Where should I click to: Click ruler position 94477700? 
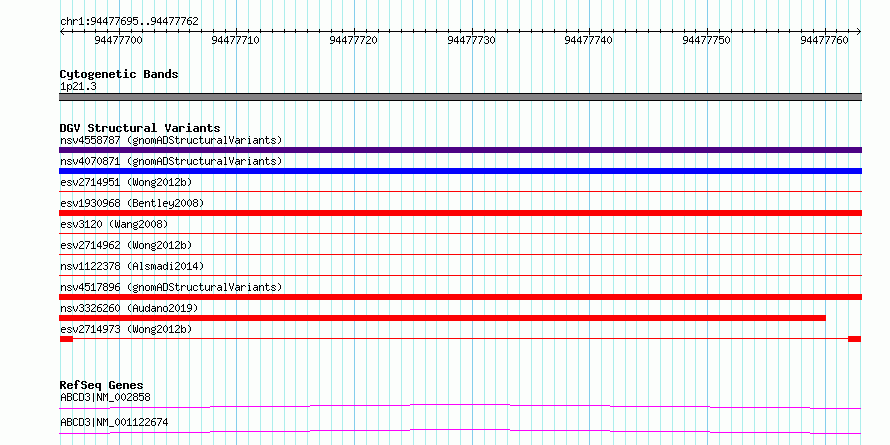point(119,40)
